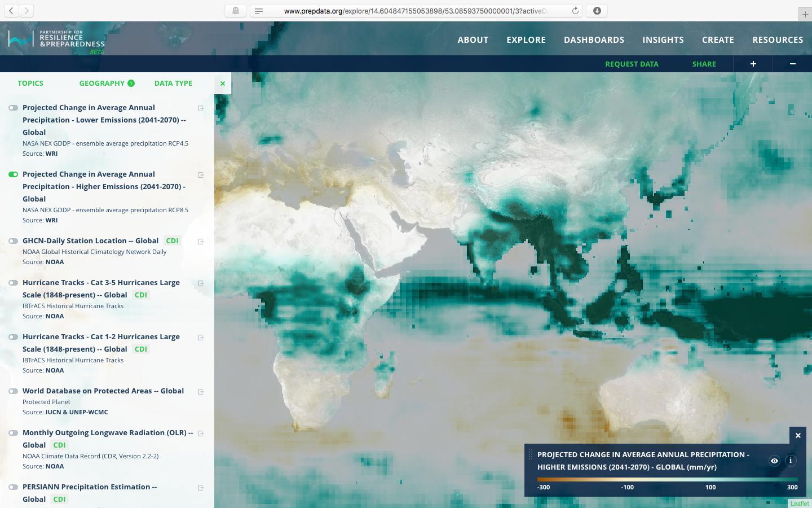
Task: Open details icon for Monthly Outgoing Longwave Radiation
Action: click(201, 433)
